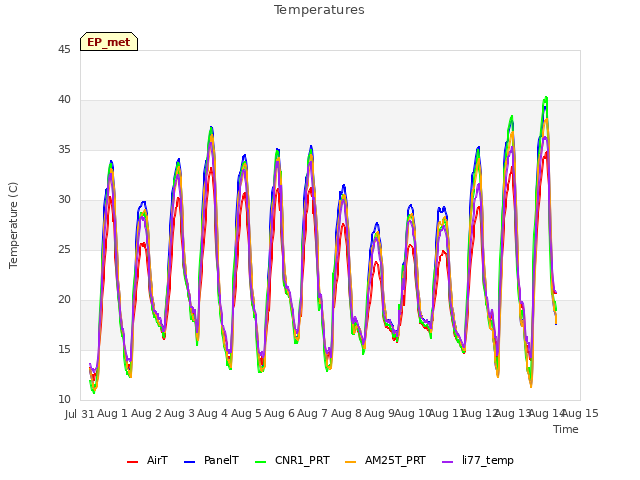Toggle the CNR1_PRT series in the legend
The height and width of the screenshot is (480, 640).
pyautogui.click(x=292, y=460)
